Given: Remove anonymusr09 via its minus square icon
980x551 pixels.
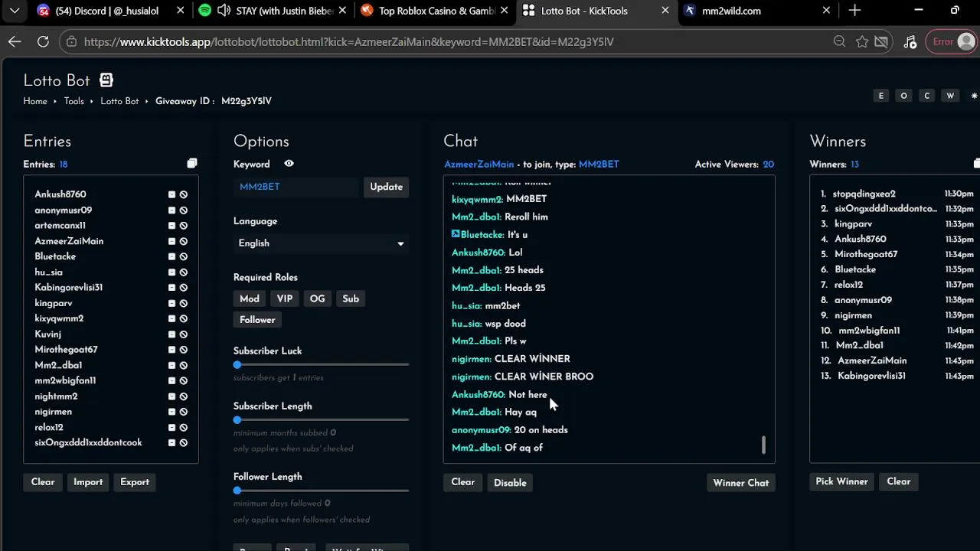Looking at the screenshot, I should tap(171, 210).
